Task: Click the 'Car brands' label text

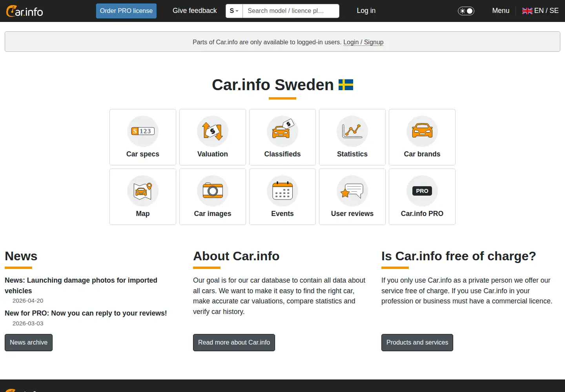Action: (x=422, y=154)
